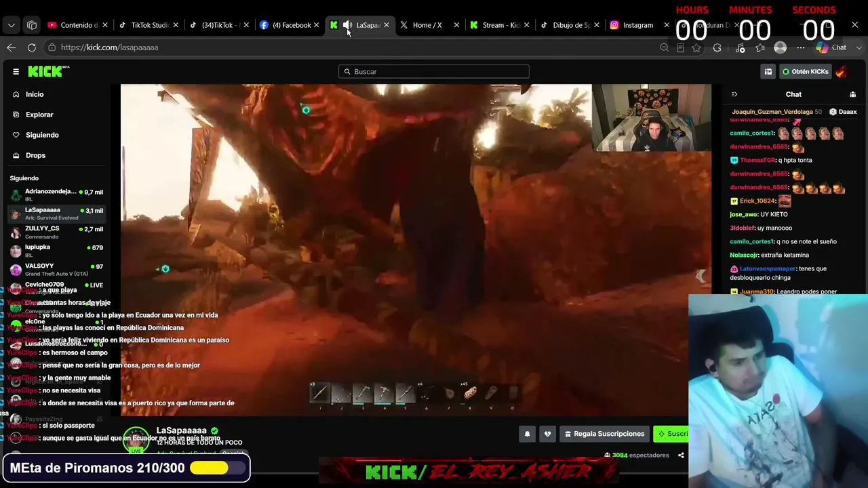Open the Kick hamburger menu

[x=16, y=71]
